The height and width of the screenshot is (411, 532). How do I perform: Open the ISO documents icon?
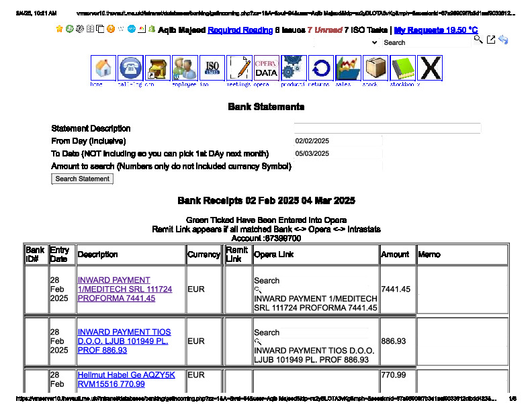pos(212,68)
